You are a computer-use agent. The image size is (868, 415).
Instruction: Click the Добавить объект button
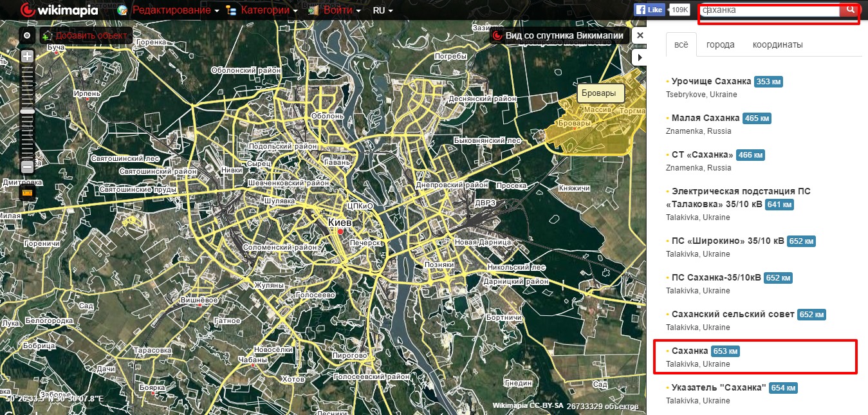click(86, 35)
